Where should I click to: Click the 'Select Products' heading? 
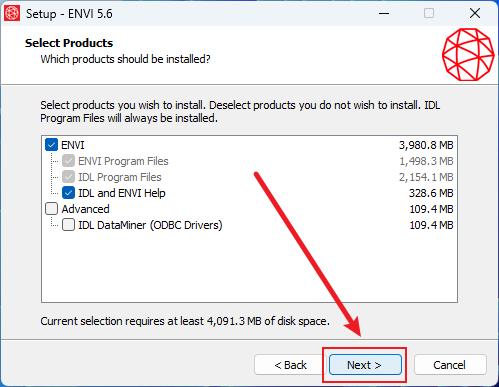[x=69, y=43]
